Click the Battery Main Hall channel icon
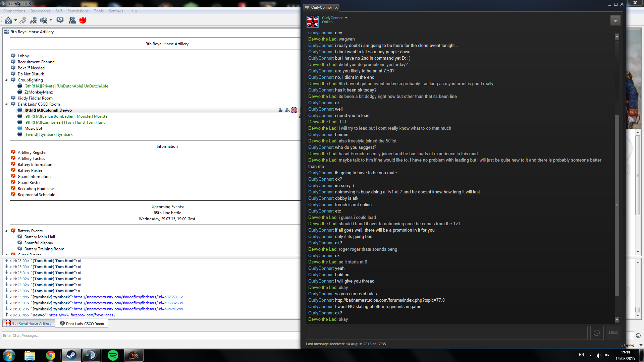644x362 pixels. [x=20, y=237]
